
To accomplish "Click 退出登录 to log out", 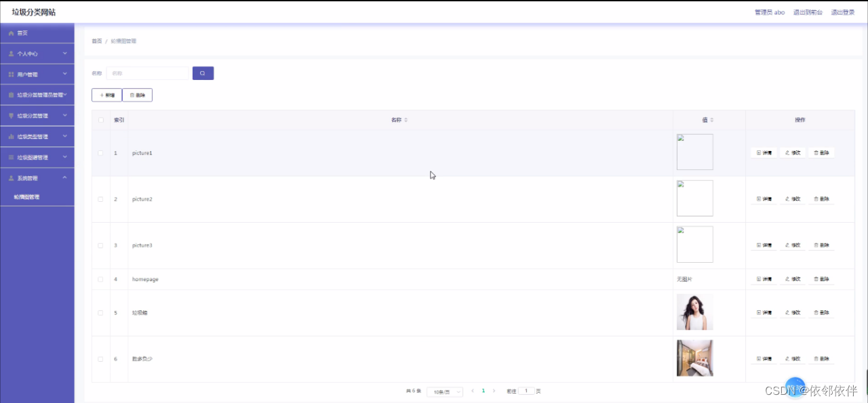I will click(x=843, y=12).
